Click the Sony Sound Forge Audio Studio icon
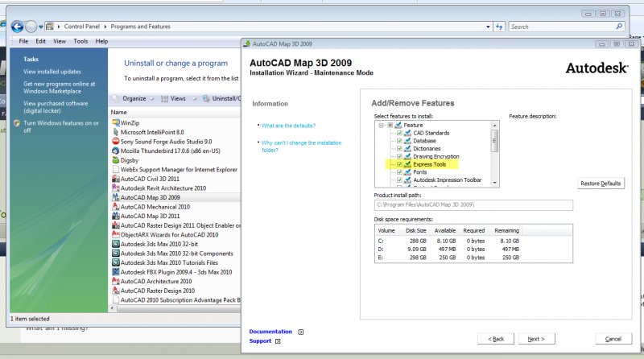The height and width of the screenshot is (359, 644). (116, 142)
